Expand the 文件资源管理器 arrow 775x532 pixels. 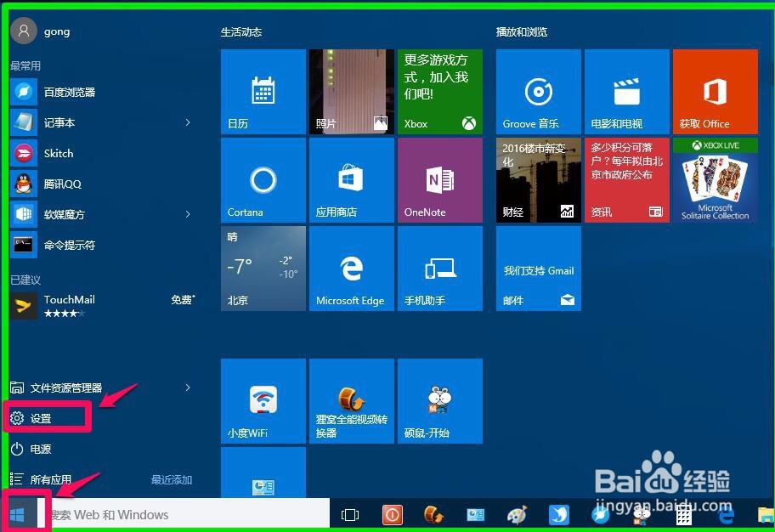(187, 388)
